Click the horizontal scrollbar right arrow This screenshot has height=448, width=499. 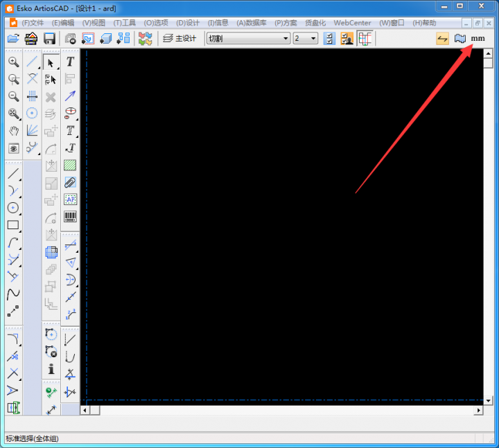pos(478,410)
